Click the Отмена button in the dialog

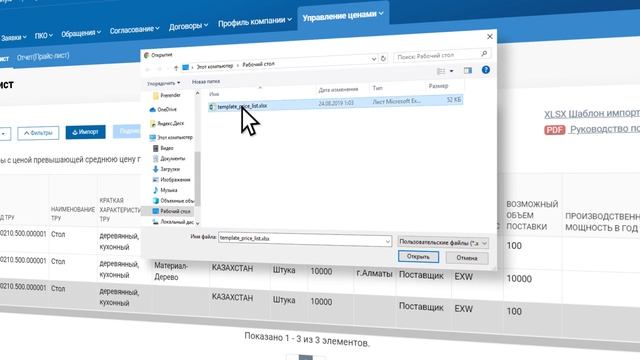click(467, 258)
